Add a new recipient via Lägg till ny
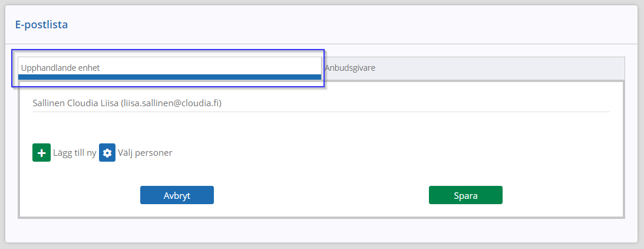 pyautogui.click(x=64, y=153)
